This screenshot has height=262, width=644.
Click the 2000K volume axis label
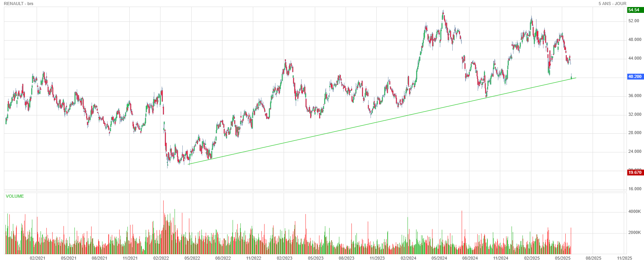coord(635,233)
